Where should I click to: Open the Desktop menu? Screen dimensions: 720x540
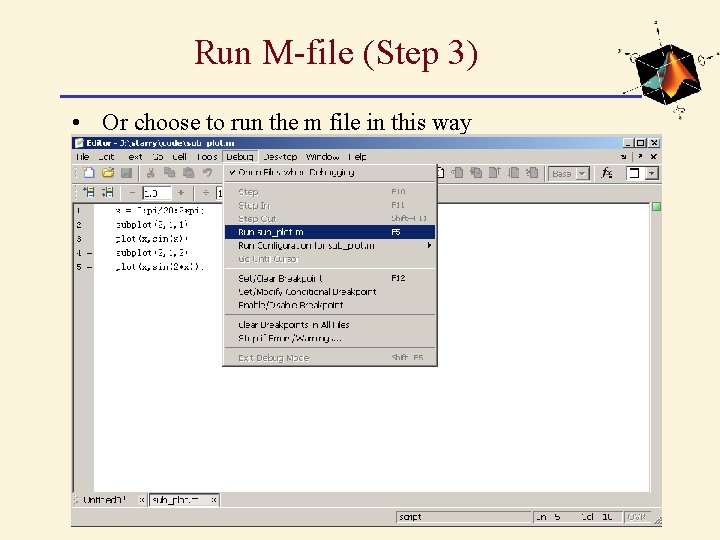281,157
